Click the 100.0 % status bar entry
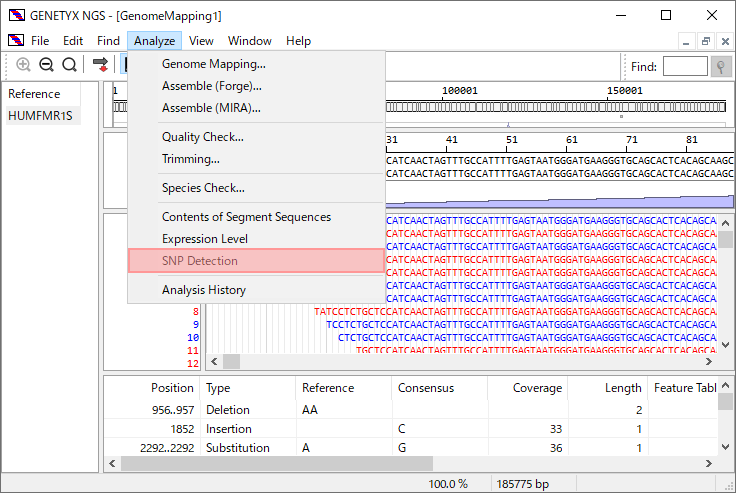The image size is (736, 493). pyautogui.click(x=448, y=484)
